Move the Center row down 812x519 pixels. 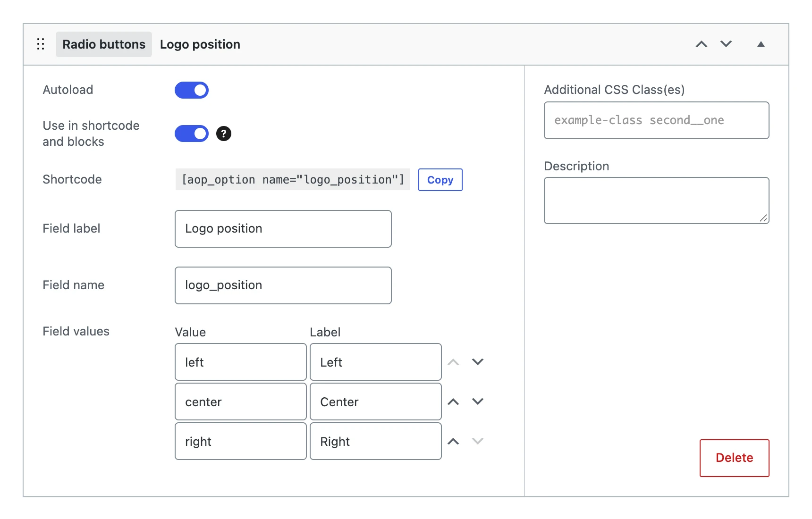(x=478, y=402)
